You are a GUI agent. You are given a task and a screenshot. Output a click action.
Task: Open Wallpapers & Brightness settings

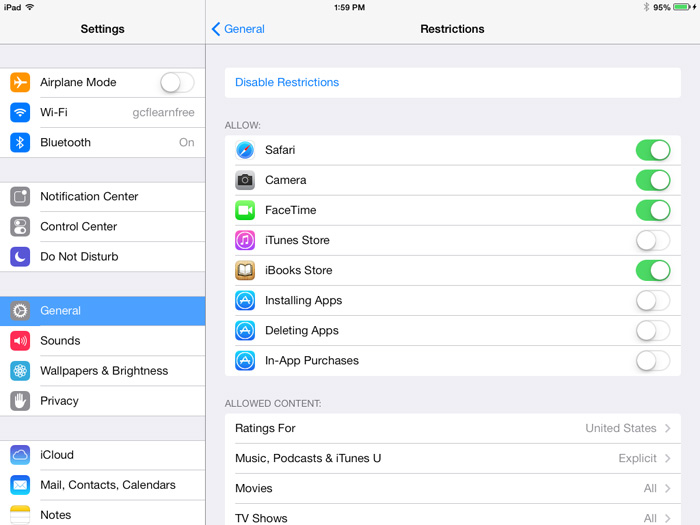[102, 371]
